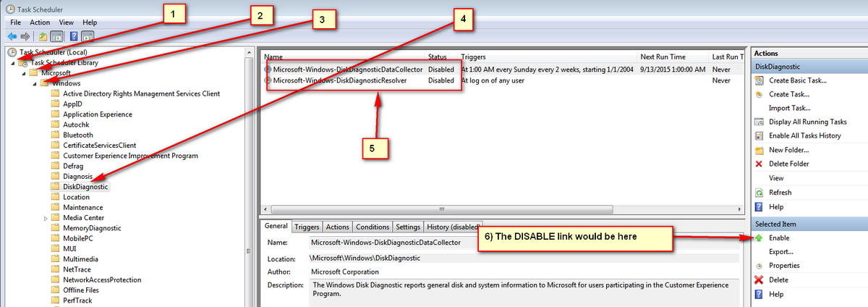Screen dimensions: 868x307
Task: Click the blue Help toolbar icon
Action: coord(74,36)
